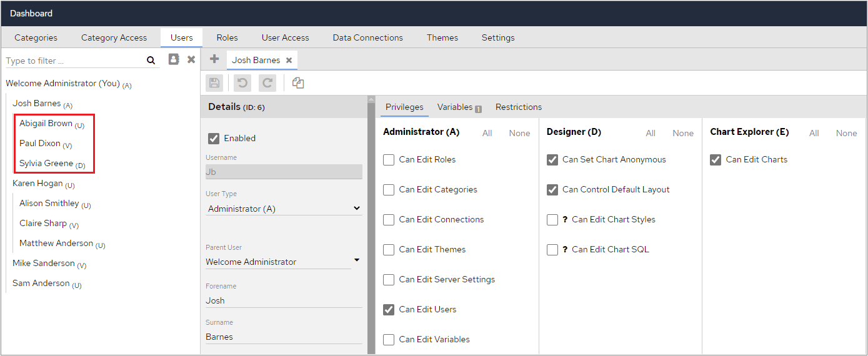
Task: Open the Data Connections tab
Action: point(368,37)
